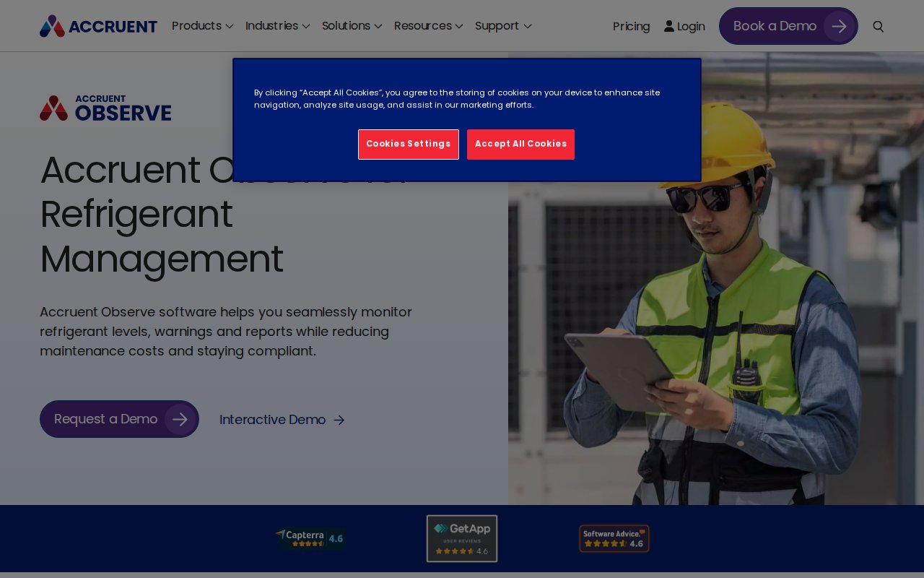924x578 pixels.
Task: Open the GetApp user reviews badge
Action: tap(462, 538)
